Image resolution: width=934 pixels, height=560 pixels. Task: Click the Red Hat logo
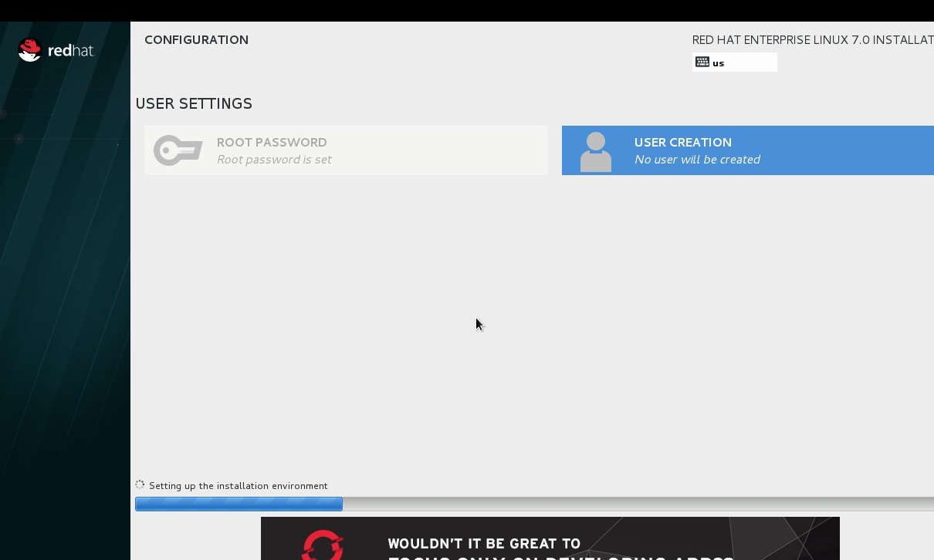tap(56, 50)
